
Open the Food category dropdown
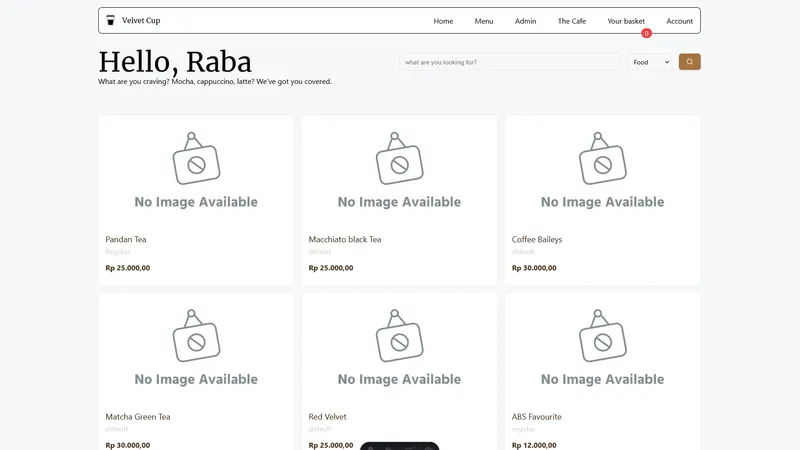click(x=651, y=62)
